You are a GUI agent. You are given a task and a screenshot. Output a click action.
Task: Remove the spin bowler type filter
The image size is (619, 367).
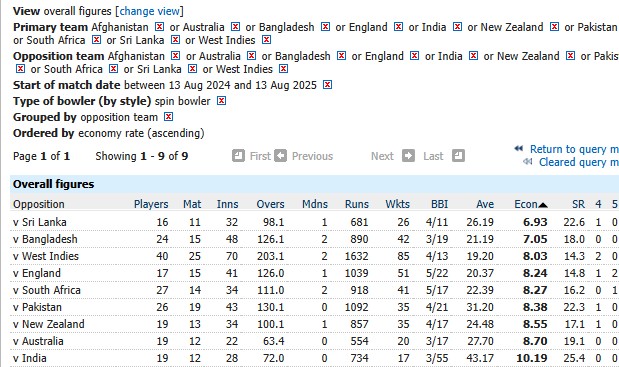click(x=221, y=101)
